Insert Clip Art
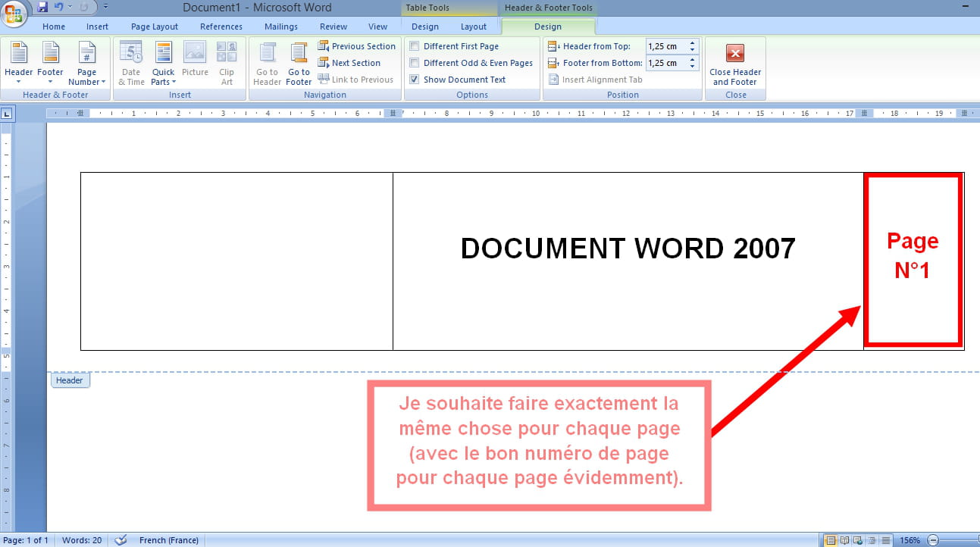Viewport: 980px width, 547px height. (227, 64)
